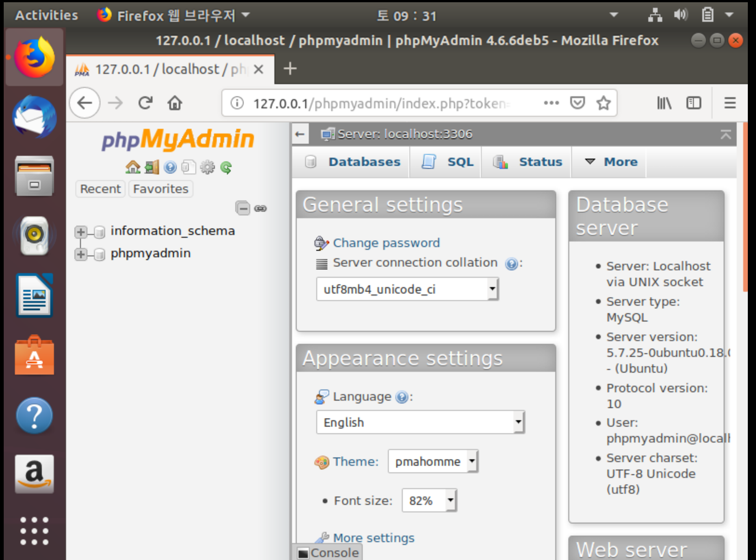The height and width of the screenshot is (560, 756).
Task: Expand the phpmyadmin database tree node
Action: 81,254
